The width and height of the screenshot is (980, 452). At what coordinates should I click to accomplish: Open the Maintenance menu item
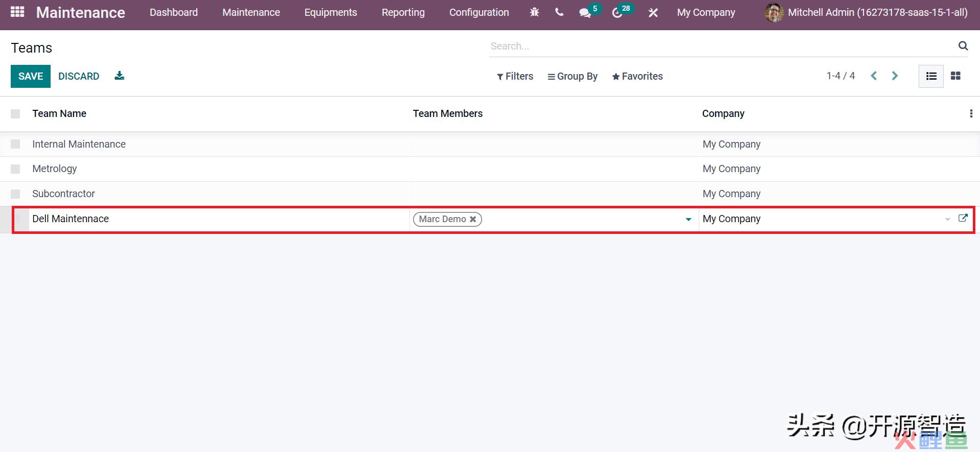point(251,12)
